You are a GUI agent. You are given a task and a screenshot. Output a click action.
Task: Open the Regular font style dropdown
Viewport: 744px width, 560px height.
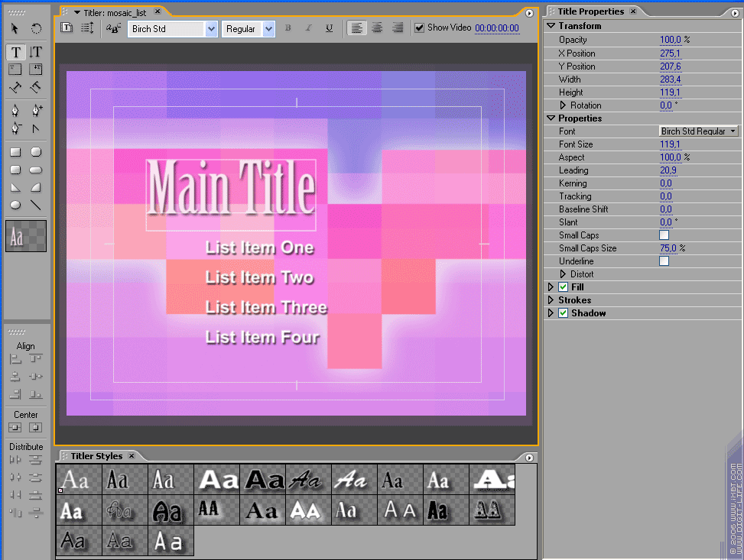[x=268, y=29]
